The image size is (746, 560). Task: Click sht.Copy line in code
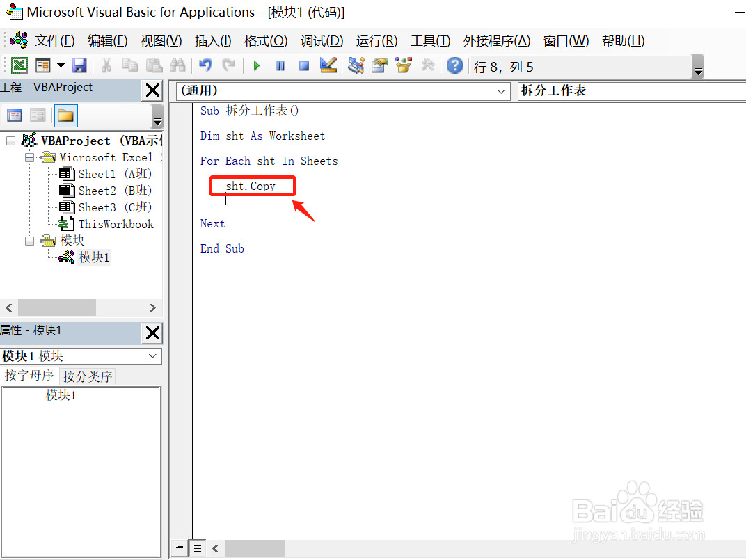point(251,186)
